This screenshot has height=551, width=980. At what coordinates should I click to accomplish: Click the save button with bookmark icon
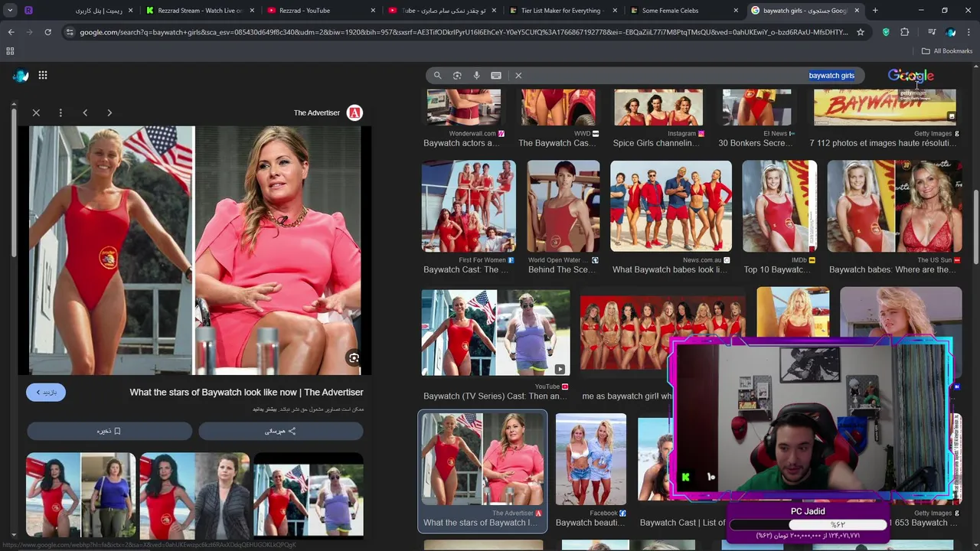(109, 431)
